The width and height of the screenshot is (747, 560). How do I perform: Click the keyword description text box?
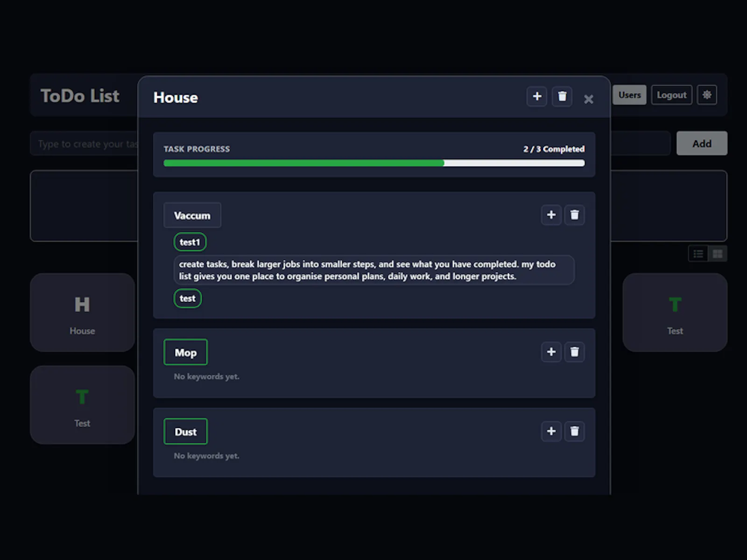pyautogui.click(x=374, y=270)
